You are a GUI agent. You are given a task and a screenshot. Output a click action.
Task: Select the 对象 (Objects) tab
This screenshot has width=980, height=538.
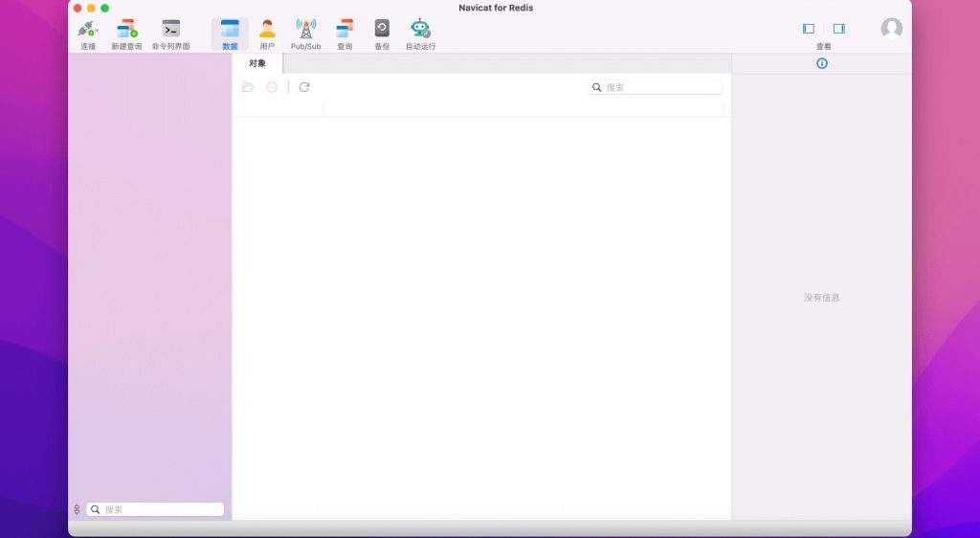(x=257, y=63)
